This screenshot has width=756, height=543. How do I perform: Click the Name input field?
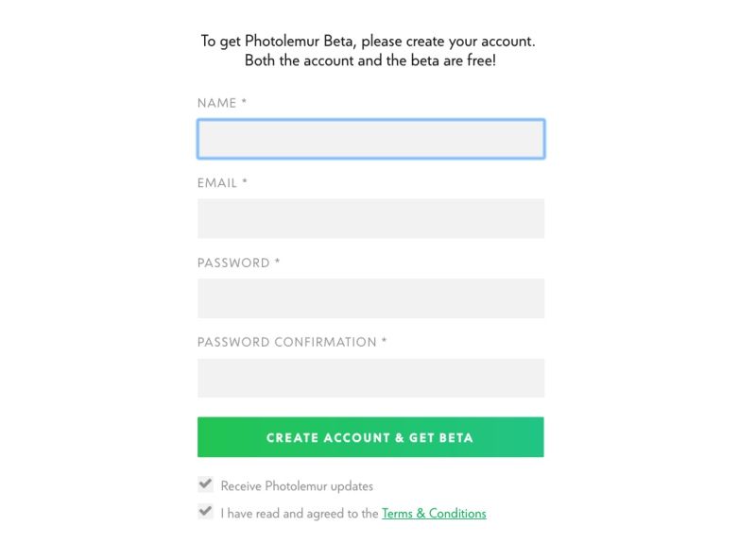tap(370, 139)
